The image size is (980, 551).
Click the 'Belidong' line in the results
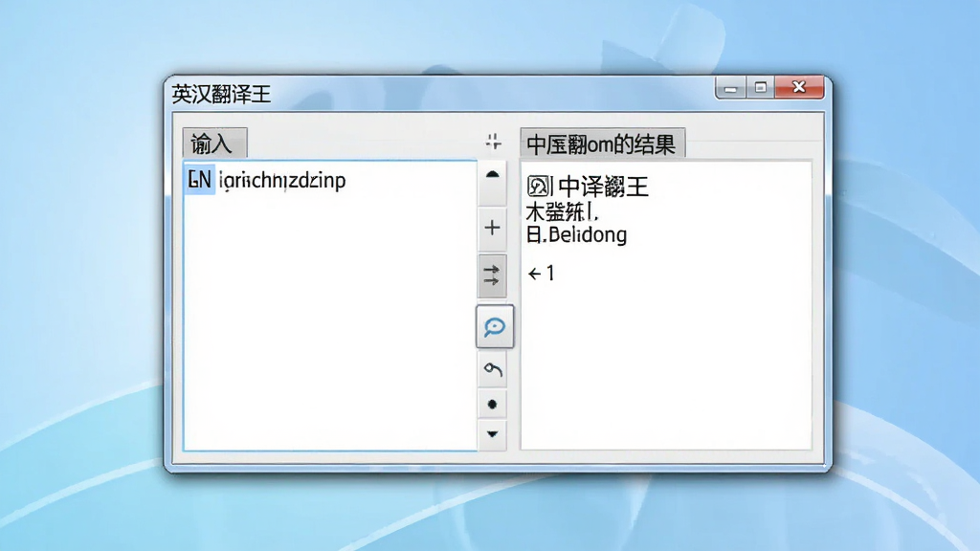coord(576,235)
